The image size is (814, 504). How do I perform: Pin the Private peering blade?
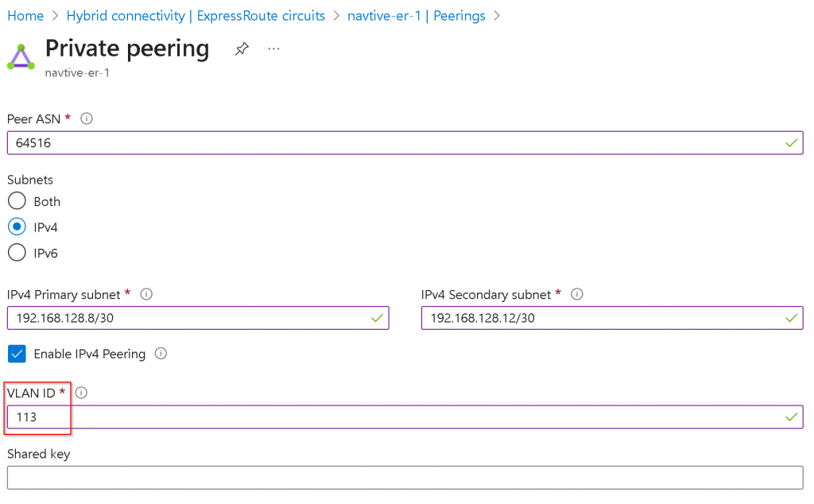pos(242,49)
